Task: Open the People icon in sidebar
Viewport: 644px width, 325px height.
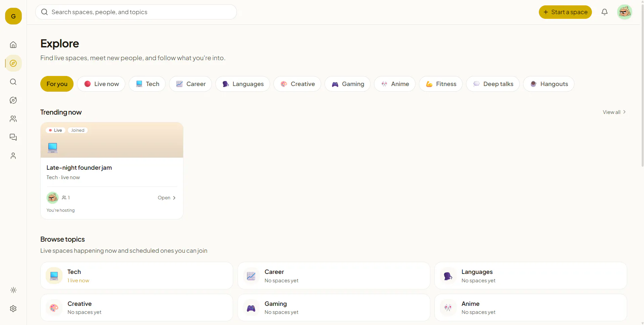Action: pos(13,119)
